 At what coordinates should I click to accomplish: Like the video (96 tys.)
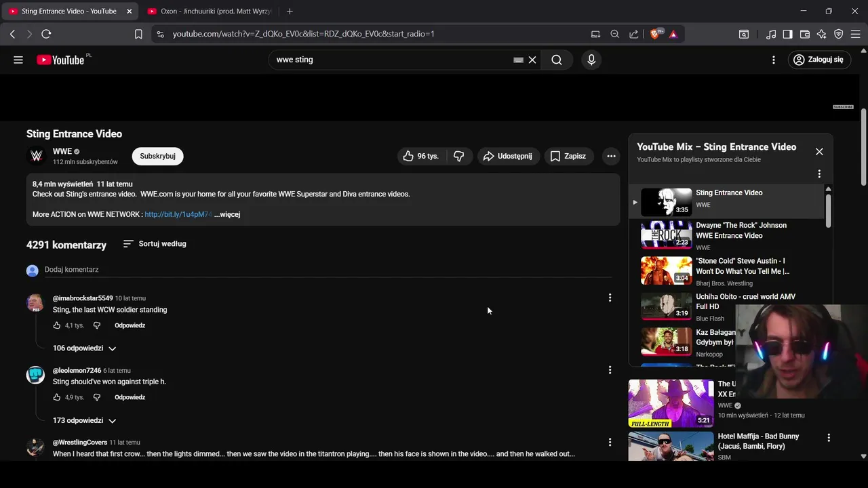tap(421, 156)
